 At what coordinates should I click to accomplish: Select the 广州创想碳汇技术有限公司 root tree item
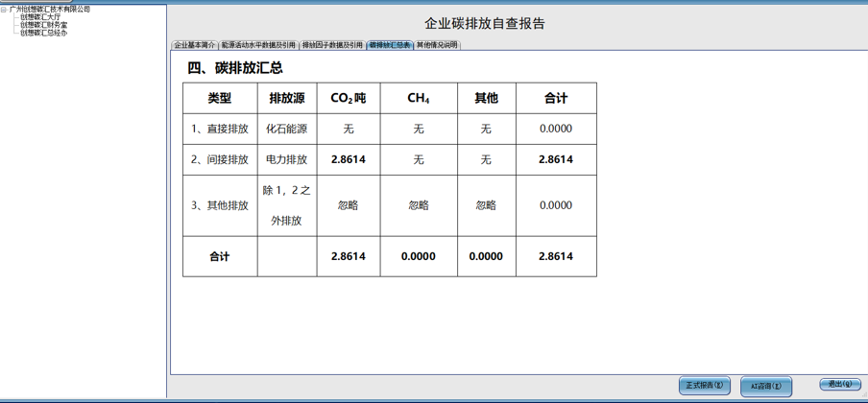(50, 10)
